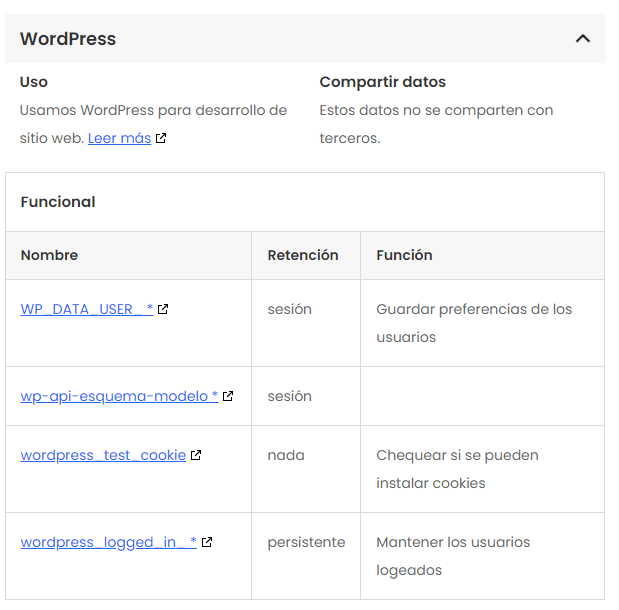Click external icon beside wordpress_test_cookie
This screenshot has height=610, width=619.
pyautogui.click(x=196, y=456)
